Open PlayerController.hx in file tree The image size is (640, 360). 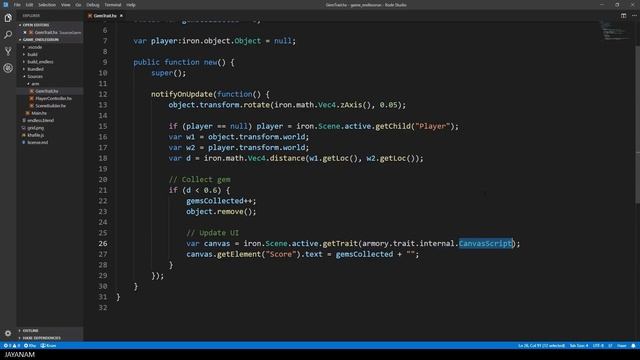coord(53,98)
